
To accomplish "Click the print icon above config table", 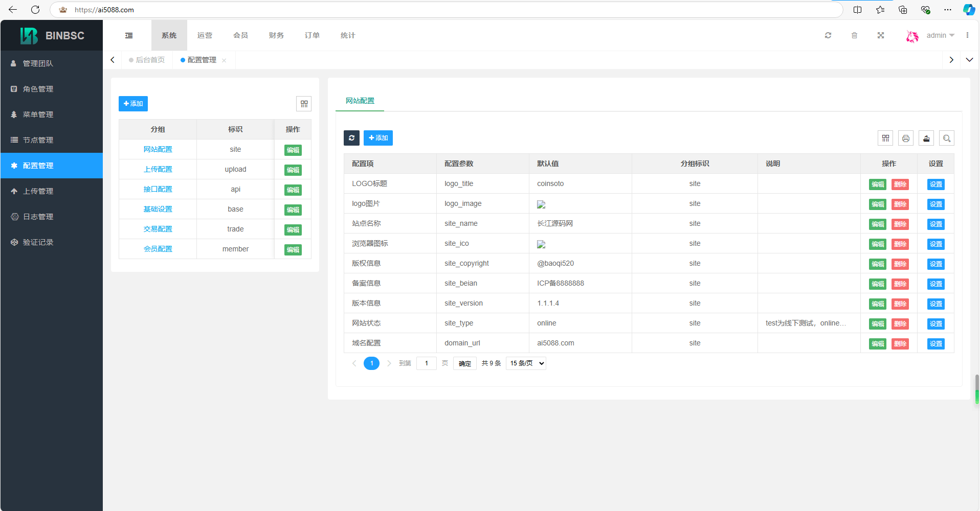I will tap(906, 138).
